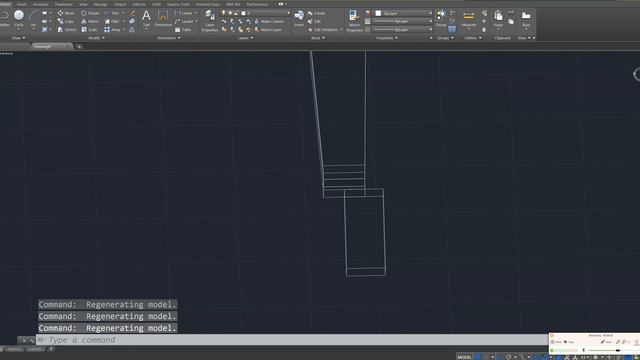Screen dimensions: 640x360
Task: Switch to the Layout2 tab
Action: point(36,349)
